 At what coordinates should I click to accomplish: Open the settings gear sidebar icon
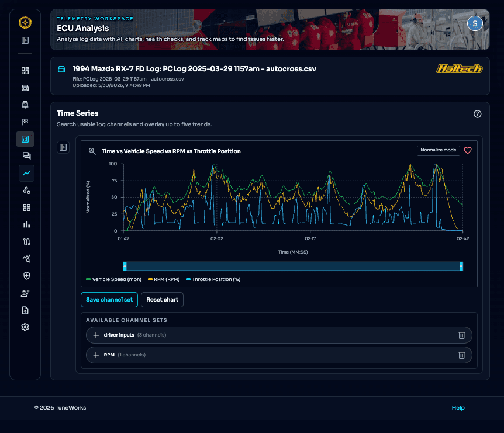[x=25, y=327]
